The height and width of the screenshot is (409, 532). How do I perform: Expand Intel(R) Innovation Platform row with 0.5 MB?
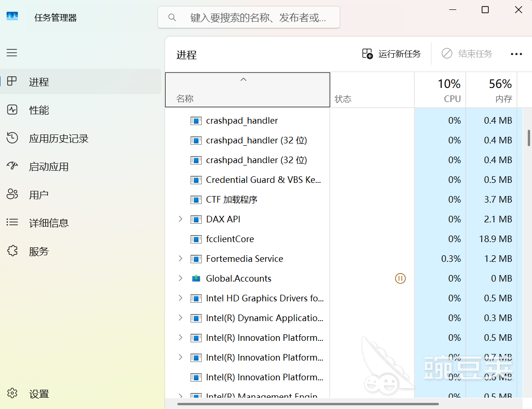click(x=181, y=338)
